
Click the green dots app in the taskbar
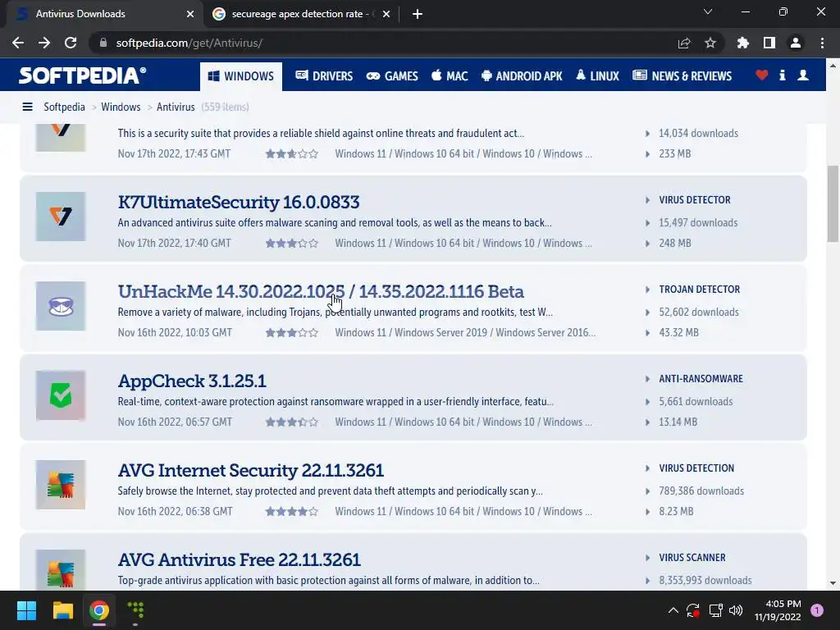click(x=135, y=610)
